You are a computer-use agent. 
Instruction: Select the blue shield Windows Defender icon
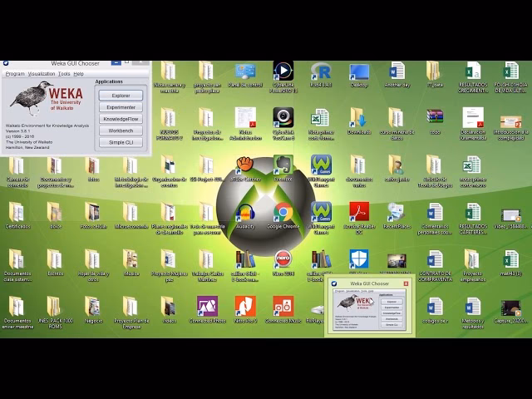tap(359, 260)
